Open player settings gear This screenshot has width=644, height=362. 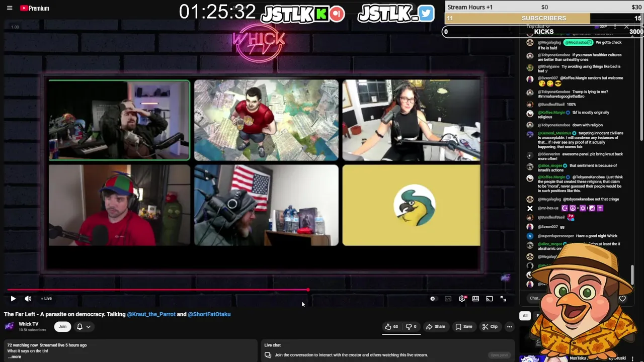click(x=462, y=299)
